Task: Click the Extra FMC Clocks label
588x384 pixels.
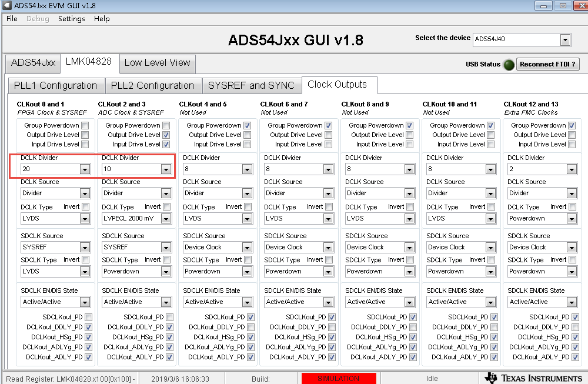Action: (531, 112)
